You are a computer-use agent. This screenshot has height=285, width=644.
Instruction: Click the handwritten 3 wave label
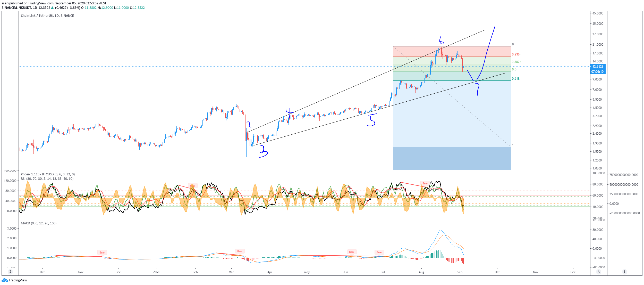point(263,151)
